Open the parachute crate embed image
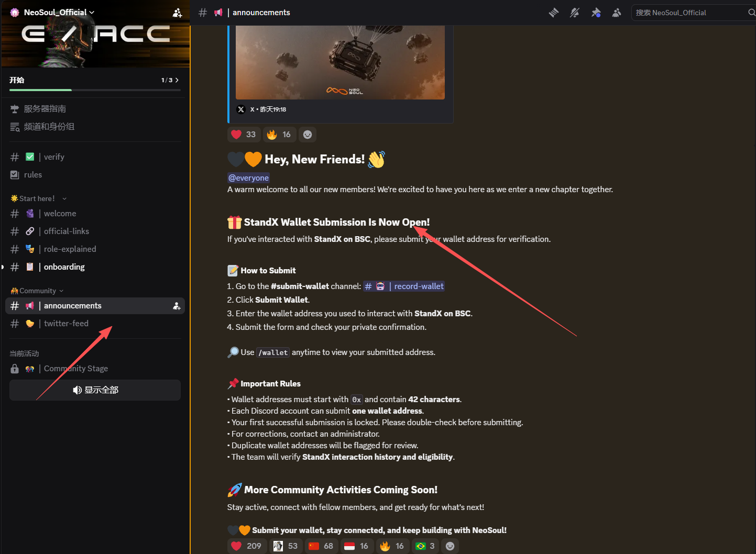The width and height of the screenshot is (756, 554). 340,62
